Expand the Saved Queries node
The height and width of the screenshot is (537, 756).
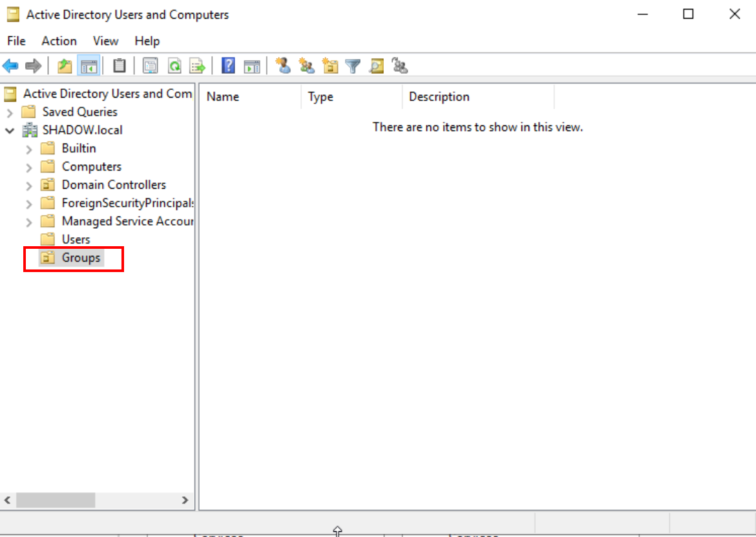pyautogui.click(x=10, y=112)
